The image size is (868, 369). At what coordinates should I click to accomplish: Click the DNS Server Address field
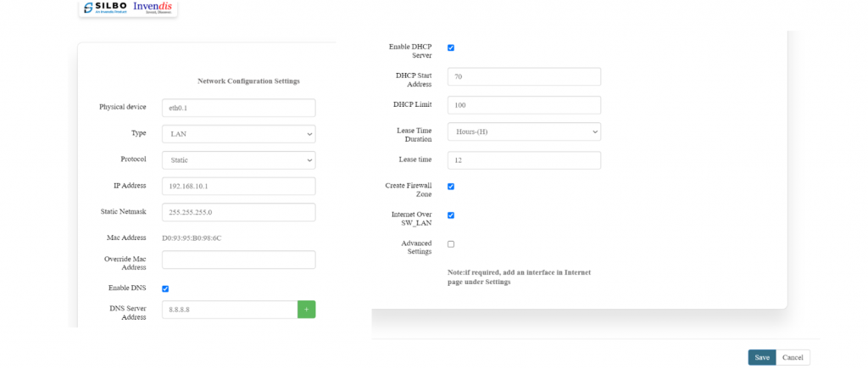coord(229,310)
